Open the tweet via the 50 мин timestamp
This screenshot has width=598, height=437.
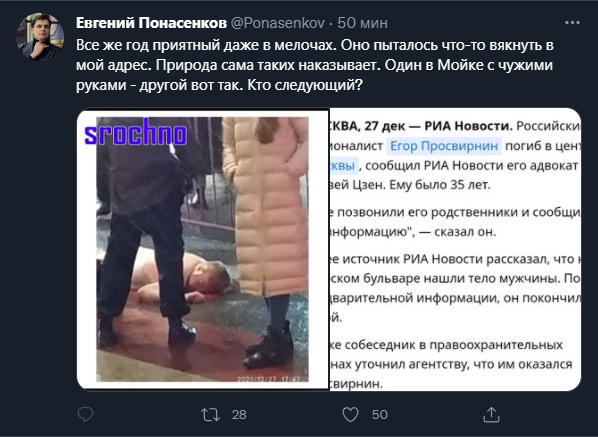coord(363,23)
